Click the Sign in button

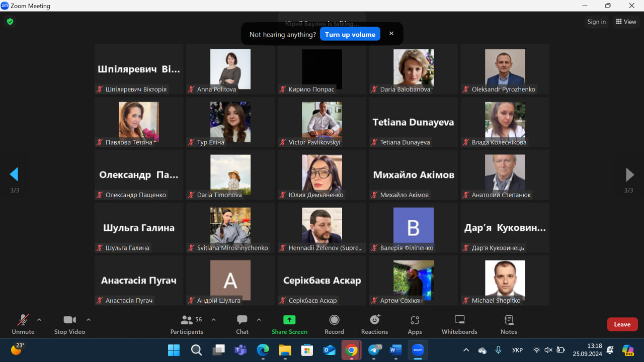596,22
